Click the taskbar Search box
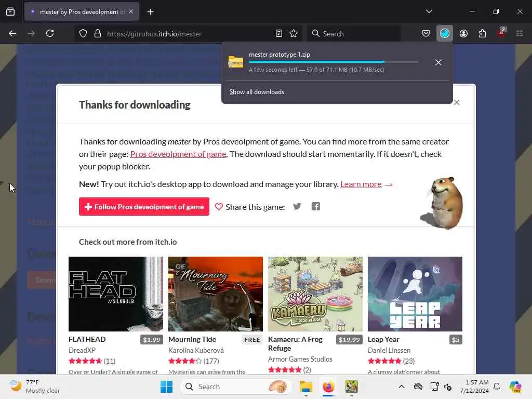 pyautogui.click(x=236, y=387)
